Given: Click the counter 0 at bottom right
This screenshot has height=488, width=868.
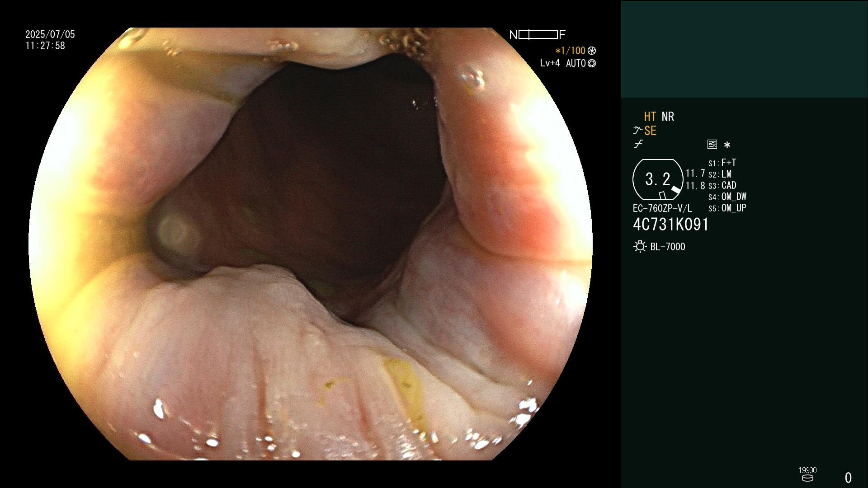Looking at the screenshot, I should pyautogui.click(x=848, y=478).
